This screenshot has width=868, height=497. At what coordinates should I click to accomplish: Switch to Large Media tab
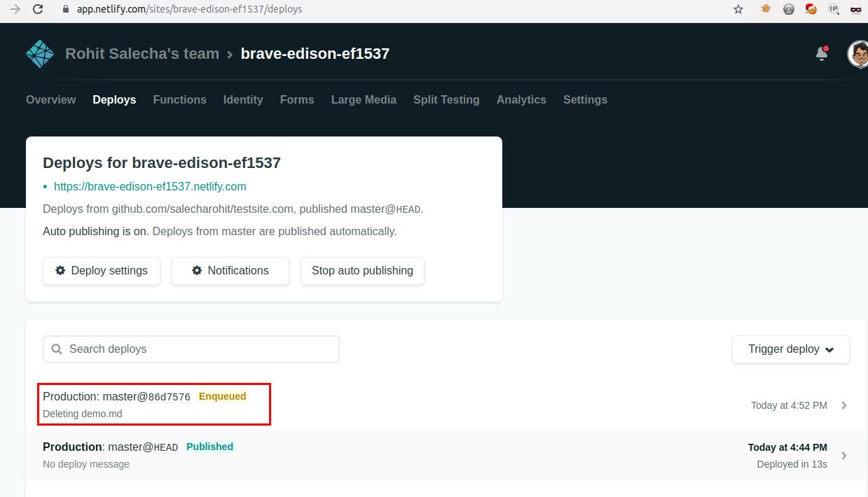(364, 100)
